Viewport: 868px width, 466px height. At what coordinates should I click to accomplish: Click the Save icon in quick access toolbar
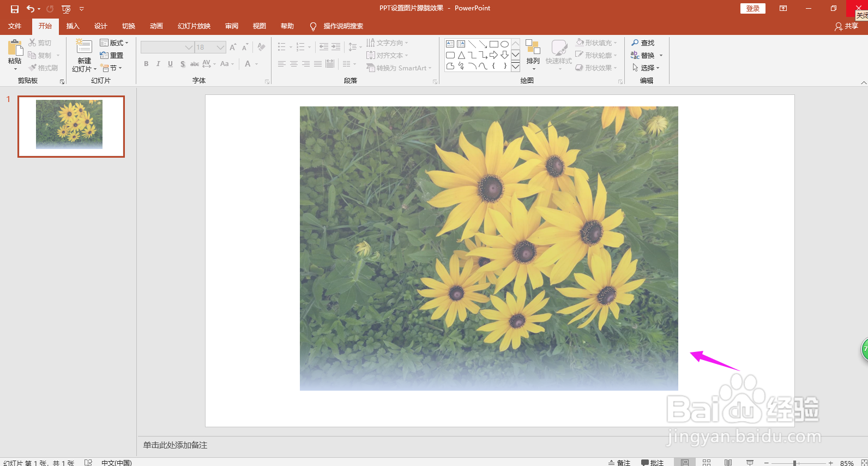coord(15,9)
